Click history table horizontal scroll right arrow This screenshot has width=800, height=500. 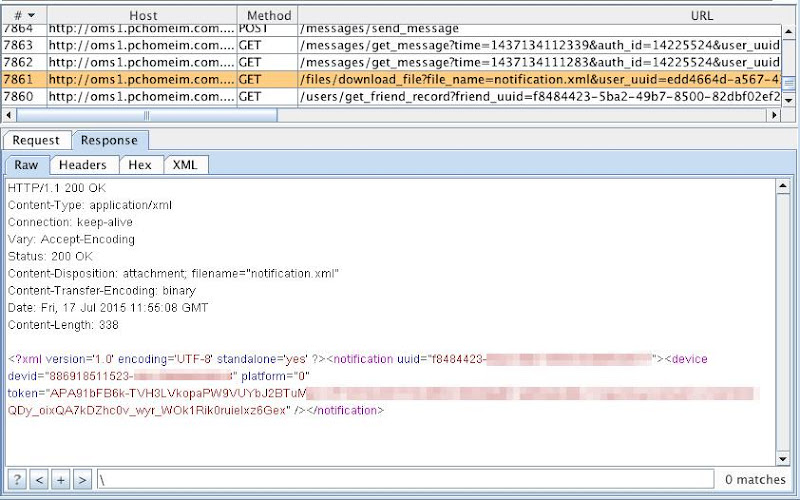[774, 115]
